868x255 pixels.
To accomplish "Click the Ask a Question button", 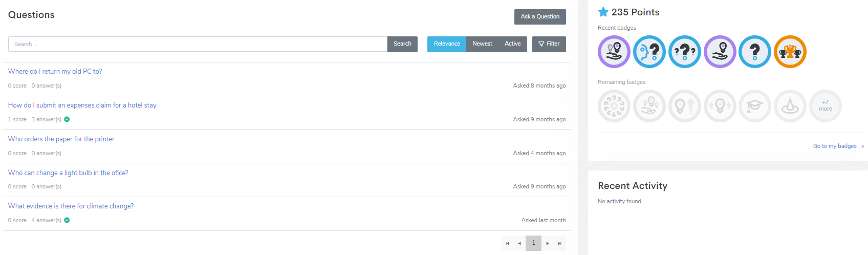I will point(540,17).
